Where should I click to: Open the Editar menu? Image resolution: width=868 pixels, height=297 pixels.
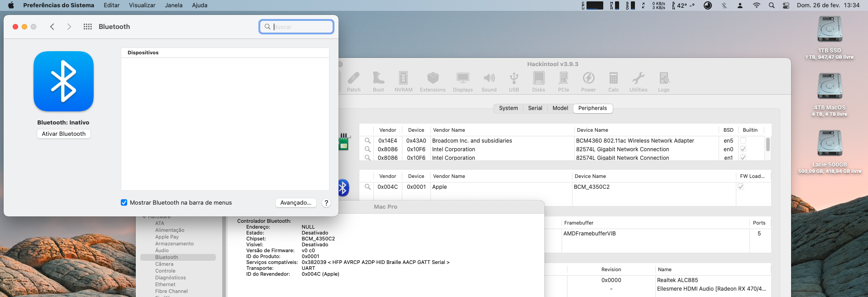coord(112,5)
